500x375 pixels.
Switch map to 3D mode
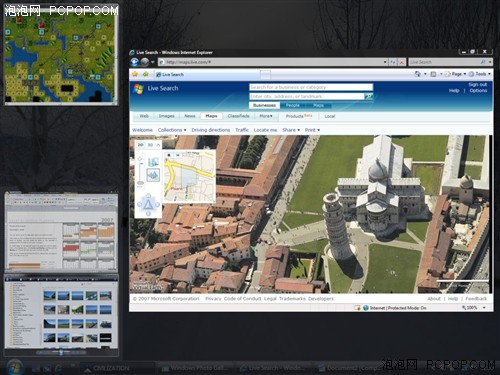point(150,145)
